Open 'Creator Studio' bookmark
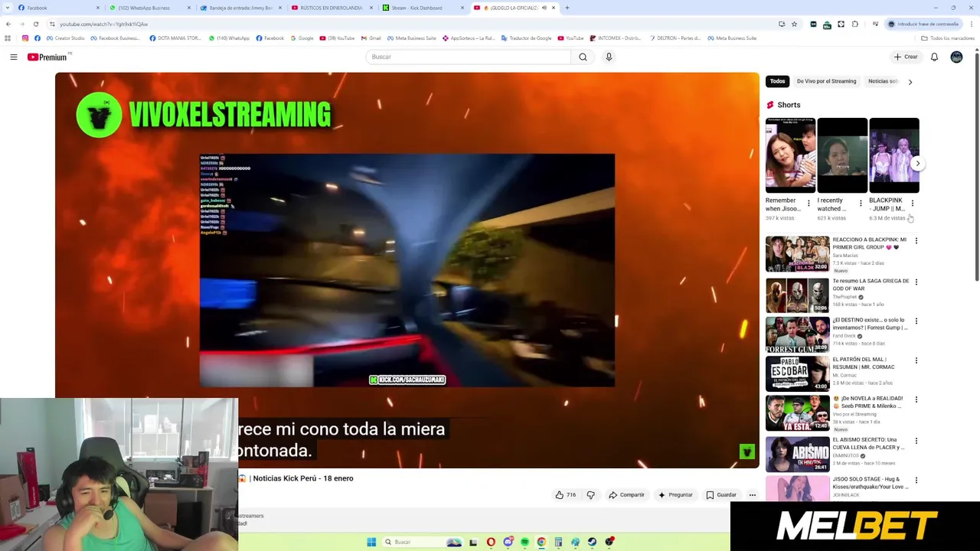 [x=65, y=38]
